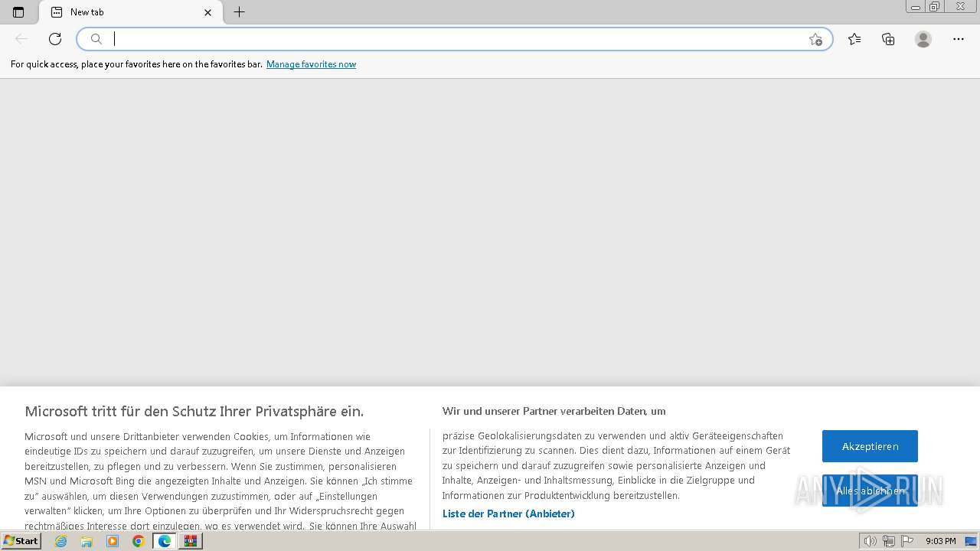This screenshot has width=980, height=551.
Task: Open File Explorer folder in taskbar
Action: point(87,541)
